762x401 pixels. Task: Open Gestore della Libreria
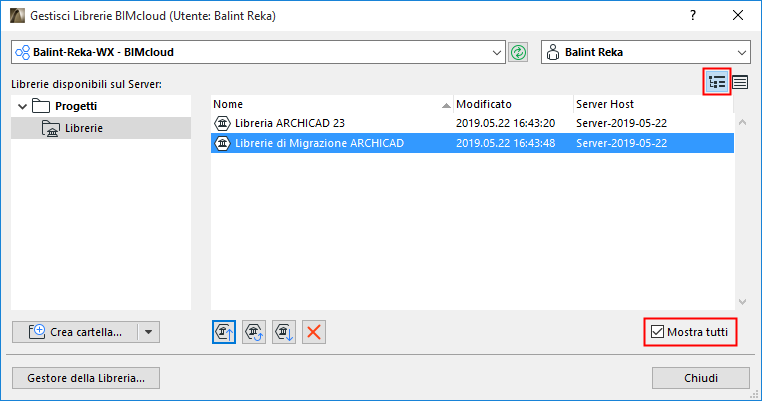(x=86, y=378)
